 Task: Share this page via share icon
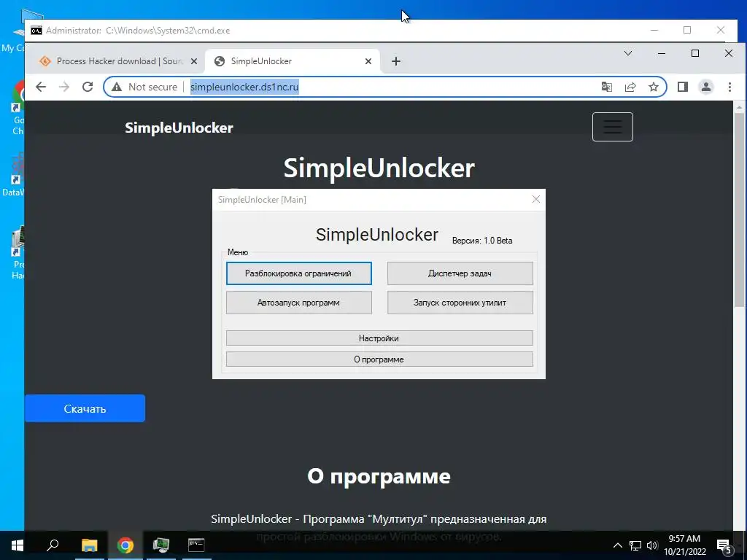(x=630, y=87)
